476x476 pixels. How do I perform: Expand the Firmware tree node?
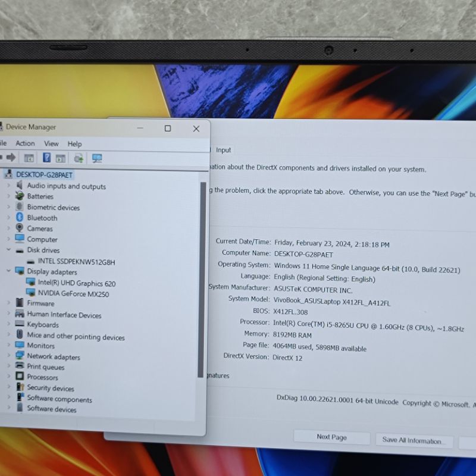pyautogui.click(x=8, y=303)
